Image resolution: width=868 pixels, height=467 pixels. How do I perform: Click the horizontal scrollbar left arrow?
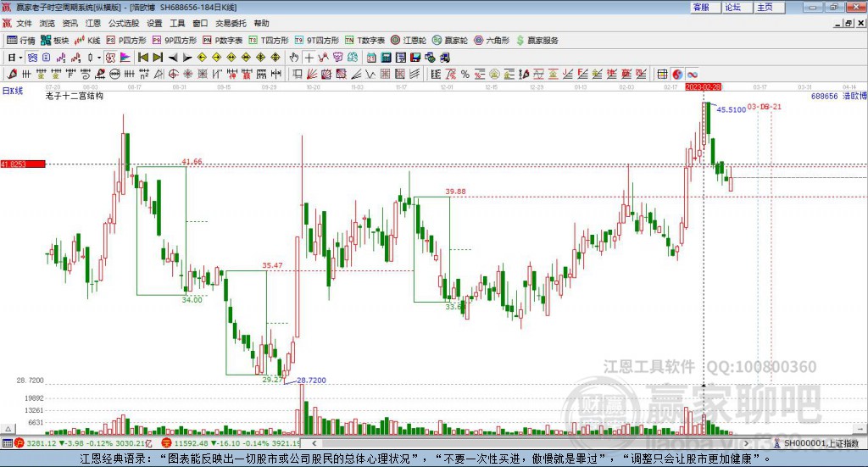314,443
